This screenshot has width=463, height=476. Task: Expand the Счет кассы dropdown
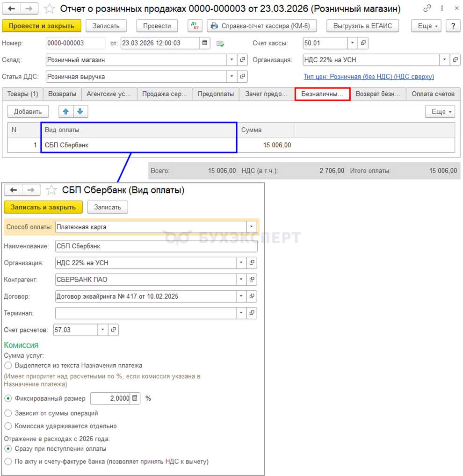click(x=353, y=43)
